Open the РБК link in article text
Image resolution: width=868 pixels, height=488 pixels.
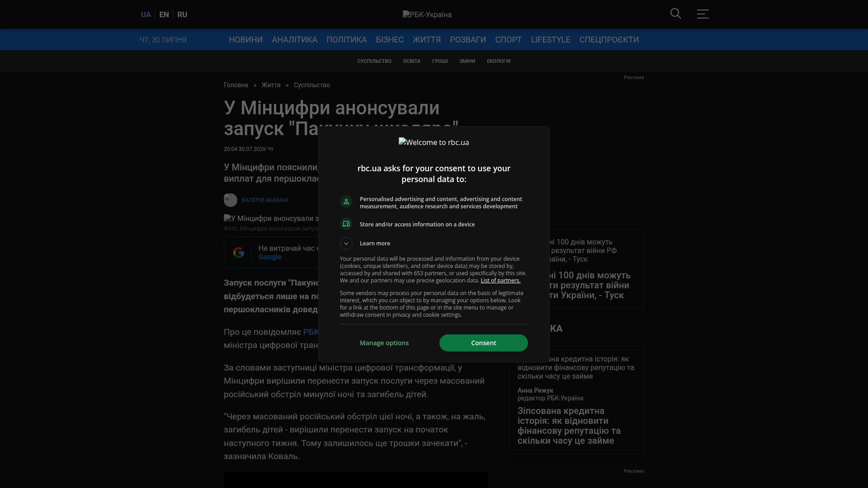coord(311,332)
